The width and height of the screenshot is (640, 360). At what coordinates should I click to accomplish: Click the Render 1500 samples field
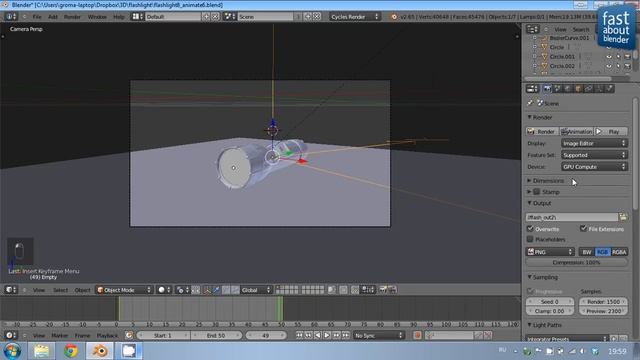(603, 302)
